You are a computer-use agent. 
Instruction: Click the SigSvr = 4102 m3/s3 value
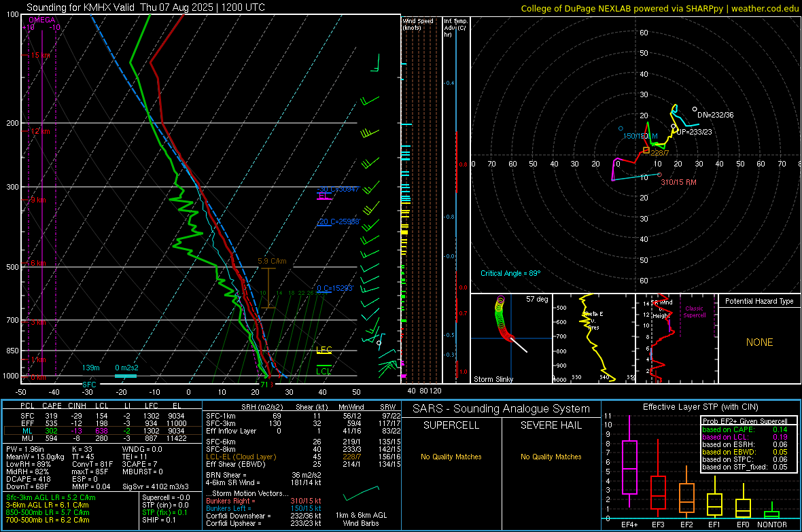155,486
